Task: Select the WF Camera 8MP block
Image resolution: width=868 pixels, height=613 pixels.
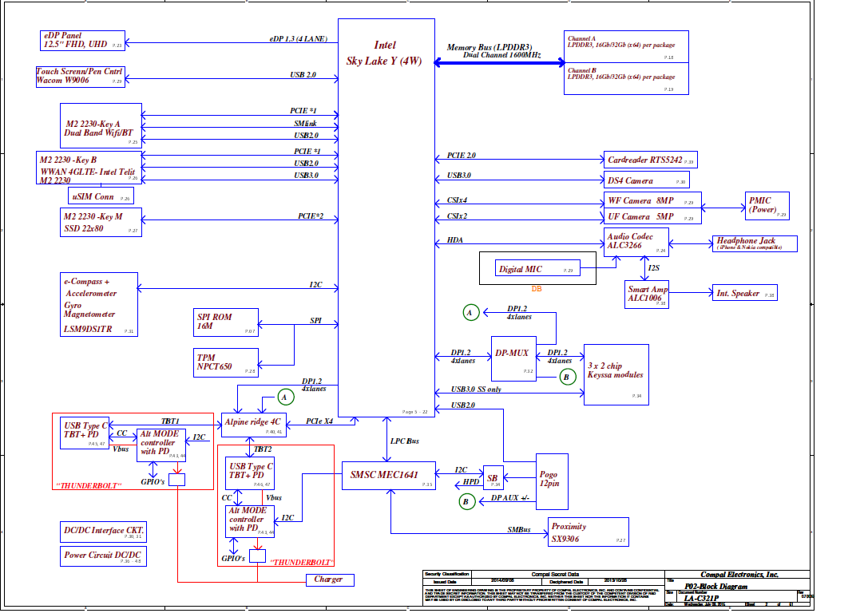Action: pos(652,200)
